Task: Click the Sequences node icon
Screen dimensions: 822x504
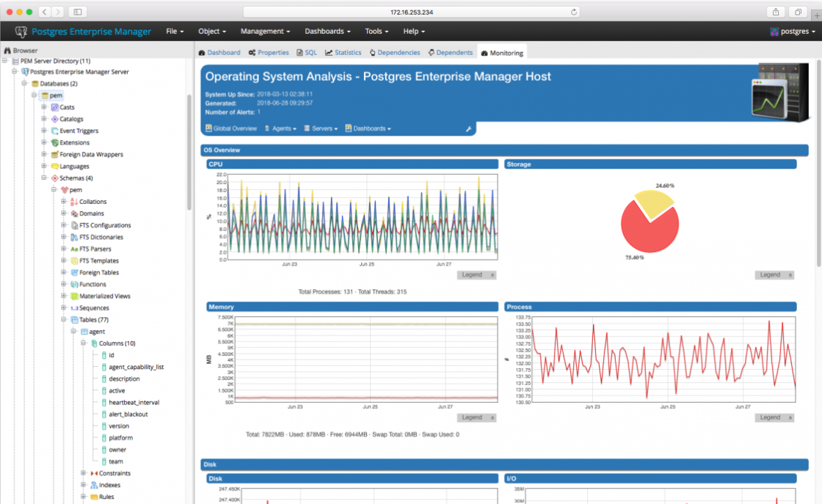Action: (74, 308)
